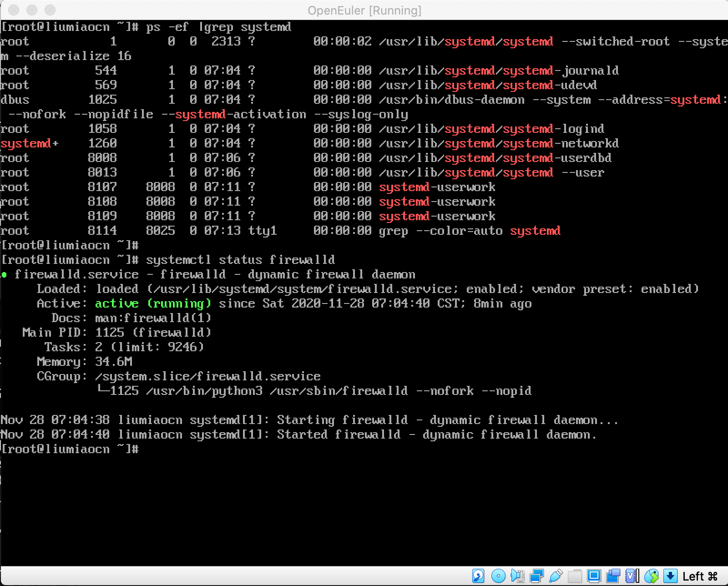Minimize the OpenEuler VM window
The image size is (728, 586).
tap(32, 10)
